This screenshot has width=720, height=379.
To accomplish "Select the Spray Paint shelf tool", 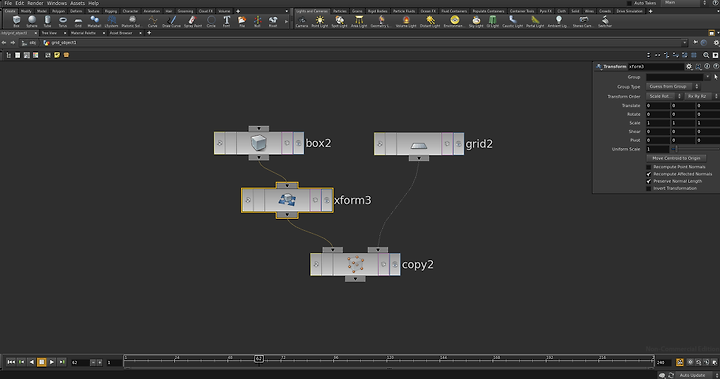I will pyautogui.click(x=193, y=21).
